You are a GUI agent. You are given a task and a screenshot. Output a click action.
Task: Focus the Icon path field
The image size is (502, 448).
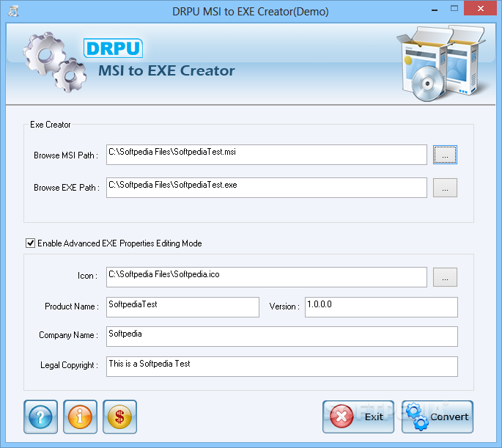coord(266,277)
